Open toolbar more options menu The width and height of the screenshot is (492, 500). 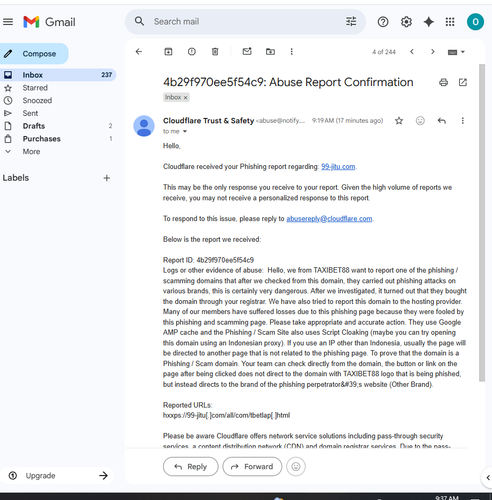(292, 52)
